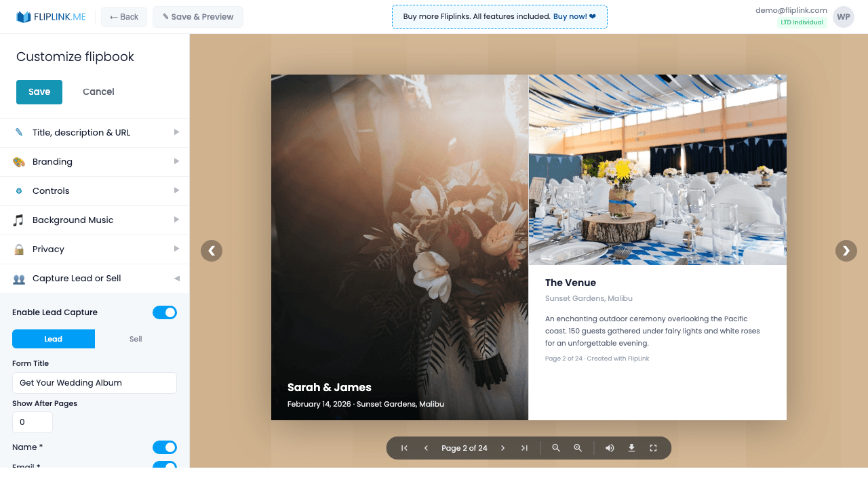Expand the Branding section
868x488 pixels.
[94, 161]
